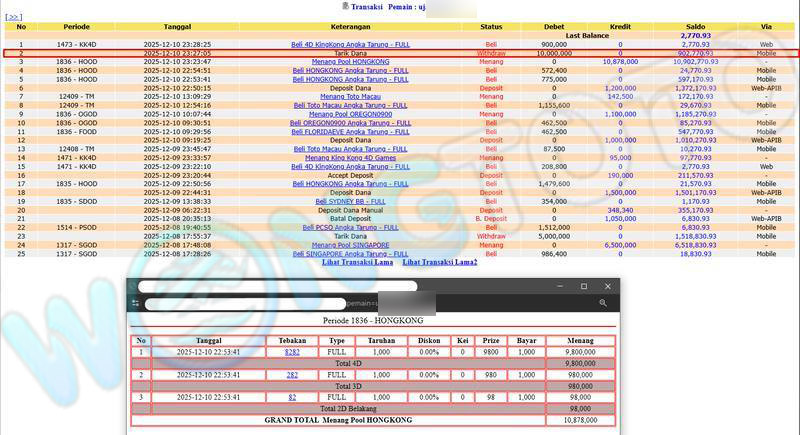Click the >> link above the table
Viewport: 800px width, 435px height.
point(14,17)
